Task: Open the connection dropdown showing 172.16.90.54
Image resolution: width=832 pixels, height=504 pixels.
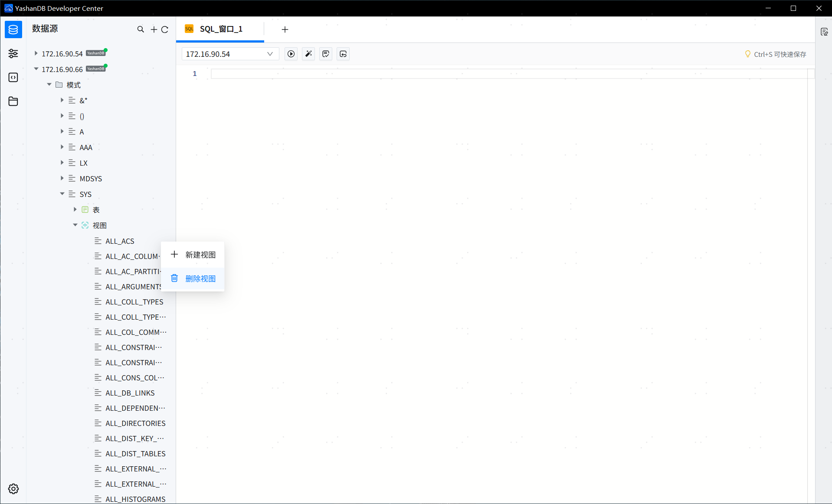Action: pyautogui.click(x=230, y=54)
